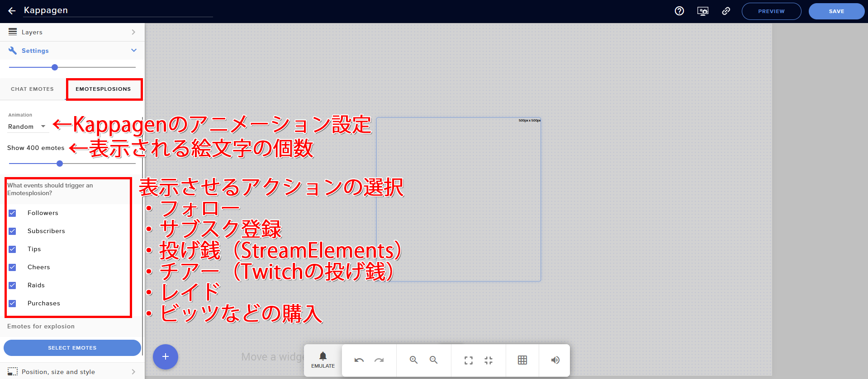Click the Position, size and style dashed-box icon
This screenshot has height=379, width=868.
13,372
